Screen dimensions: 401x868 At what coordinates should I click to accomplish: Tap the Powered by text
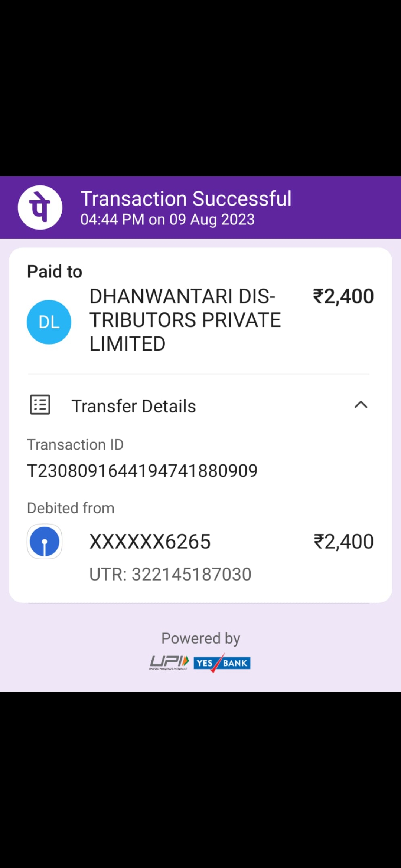200,639
